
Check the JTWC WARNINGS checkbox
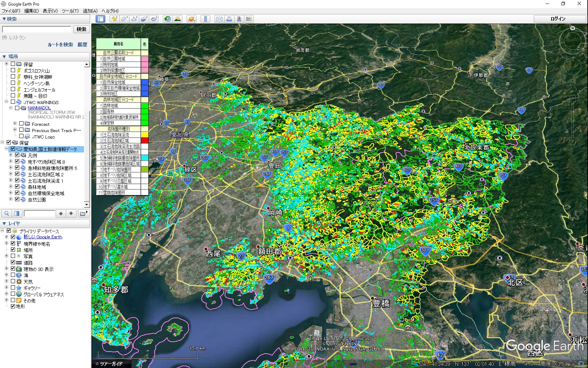pyautogui.click(x=13, y=102)
